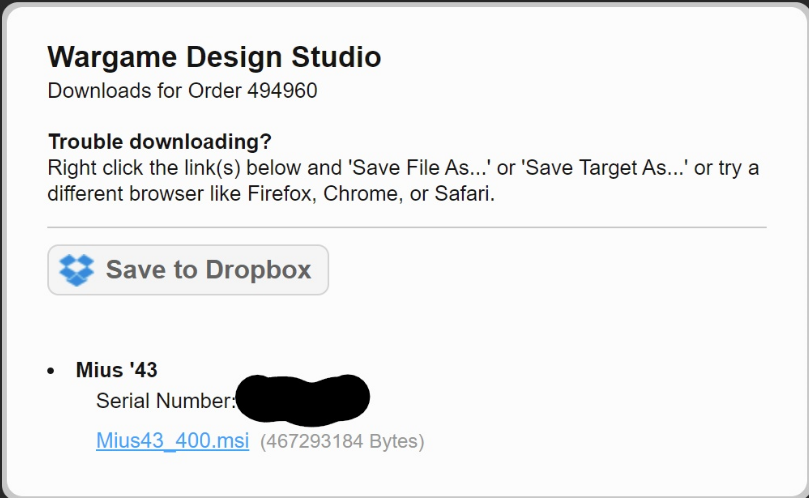809x498 pixels.
Task: Click the word Chrome in instructions
Action: pyautogui.click(x=363, y=194)
